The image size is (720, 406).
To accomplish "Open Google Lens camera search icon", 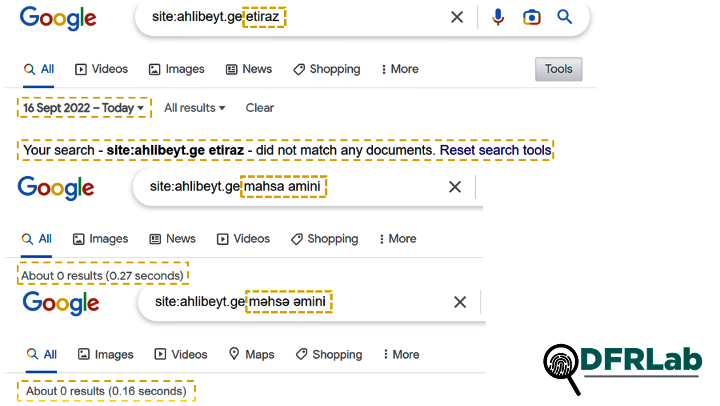I will tap(531, 17).
